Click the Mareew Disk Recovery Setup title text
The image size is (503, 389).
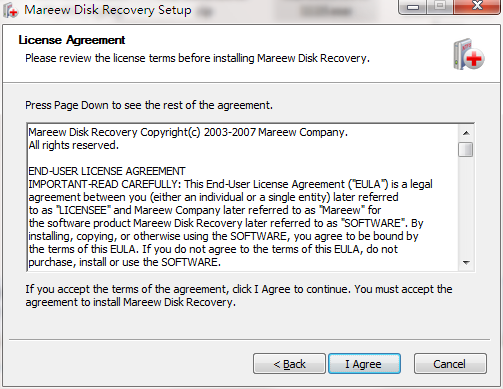[x=108, y=10]
